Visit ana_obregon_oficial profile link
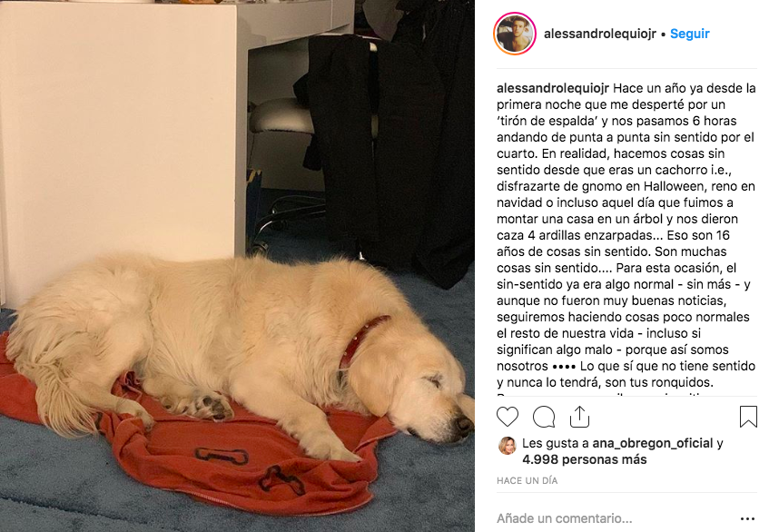Image resolution: width=779 pixels, height=532 pixels. tap(653, 443)
